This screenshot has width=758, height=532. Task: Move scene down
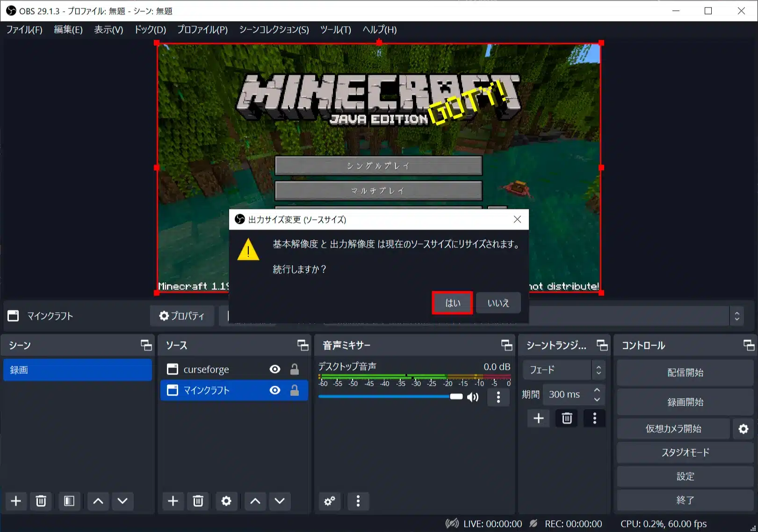123,501
